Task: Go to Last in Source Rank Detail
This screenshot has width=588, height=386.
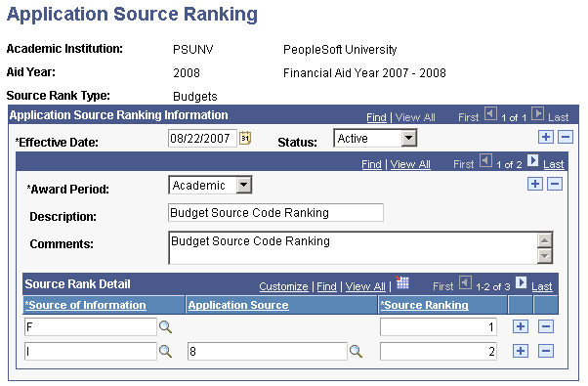Action: click(542, 286)
